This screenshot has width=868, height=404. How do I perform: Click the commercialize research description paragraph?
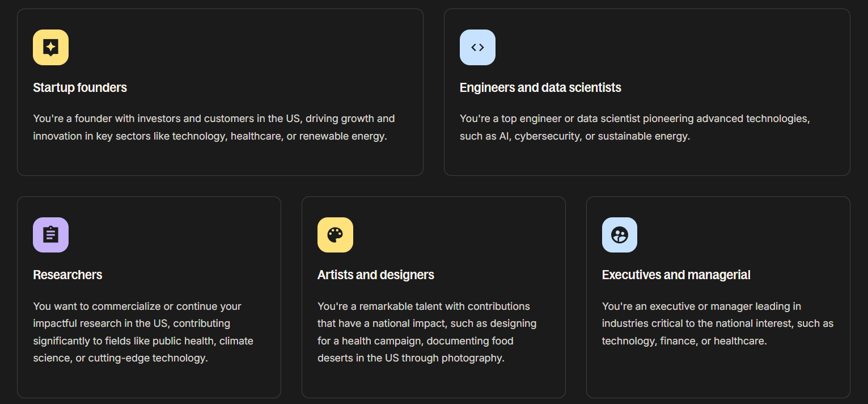(143, 332)
